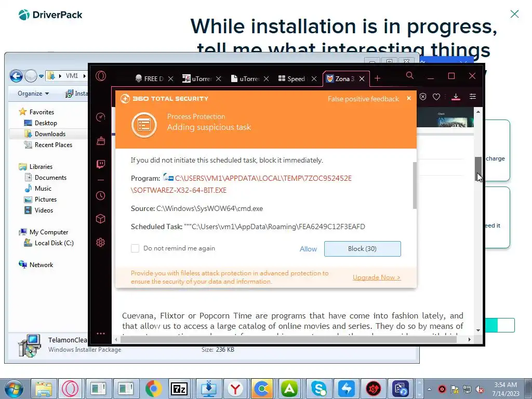The height and width of the screenshot is (399, 532).
Task: Allow the scheduled task in 360 alert
Action: (x=308, y=249)
